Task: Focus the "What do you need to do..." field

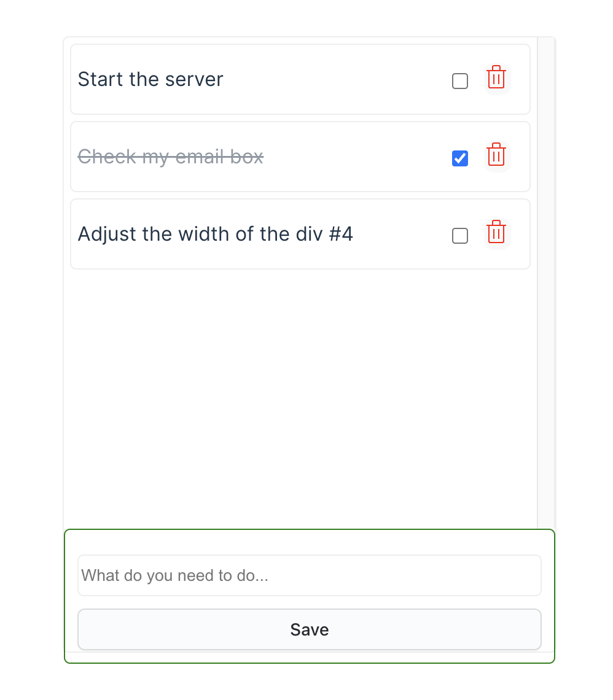Action: point(310,575)
